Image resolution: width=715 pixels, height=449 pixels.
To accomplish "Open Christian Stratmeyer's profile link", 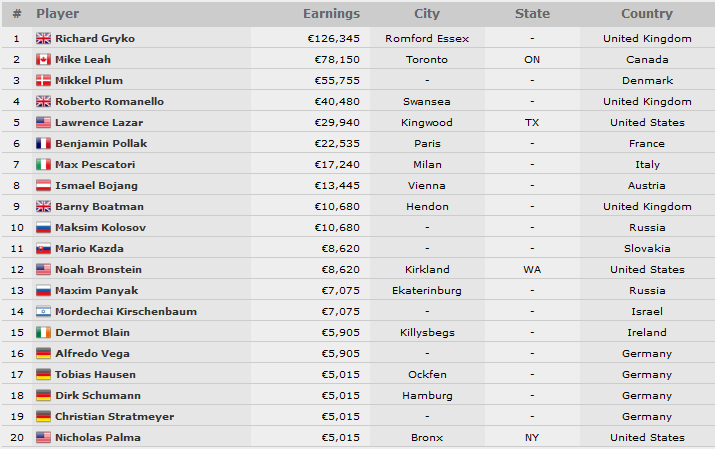I will [114, 416].
